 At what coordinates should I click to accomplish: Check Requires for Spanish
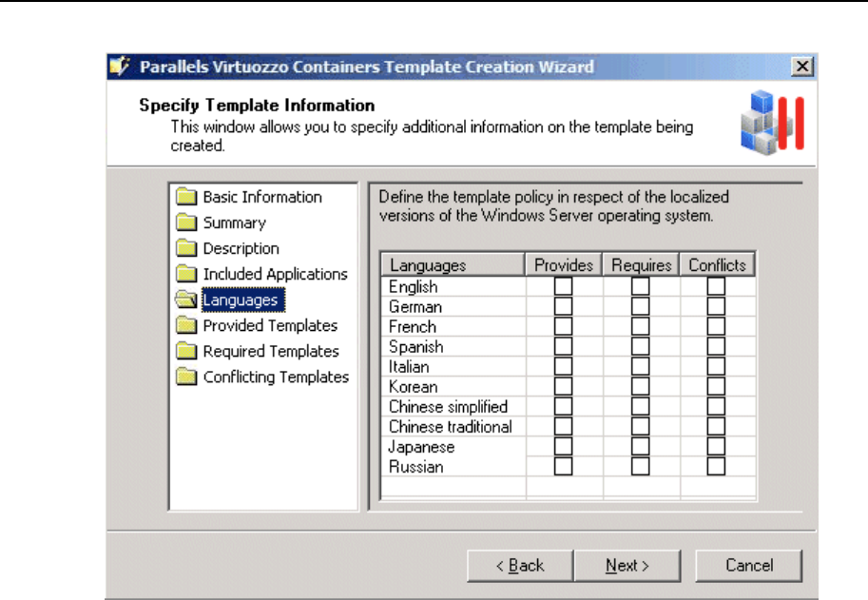click(x=640, y=346)
